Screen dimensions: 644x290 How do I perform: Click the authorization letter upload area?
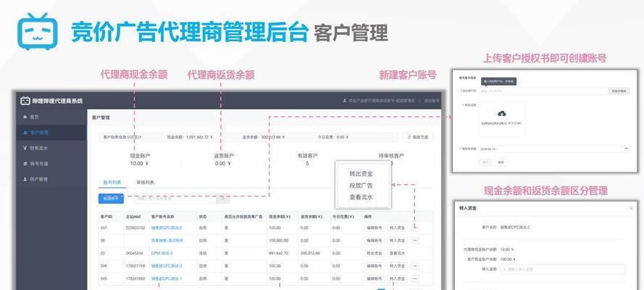coord(502,119)
